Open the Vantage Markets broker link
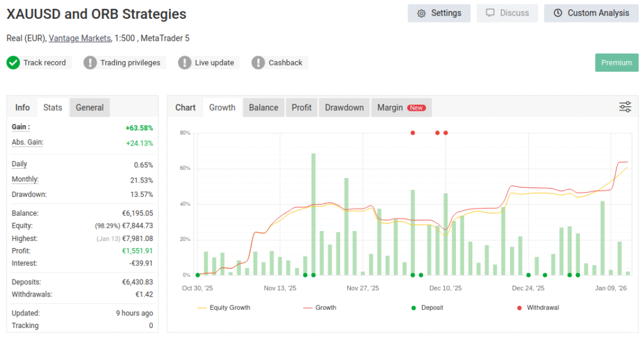This screenshot has height=338, width=644. (x=80, y=38)
